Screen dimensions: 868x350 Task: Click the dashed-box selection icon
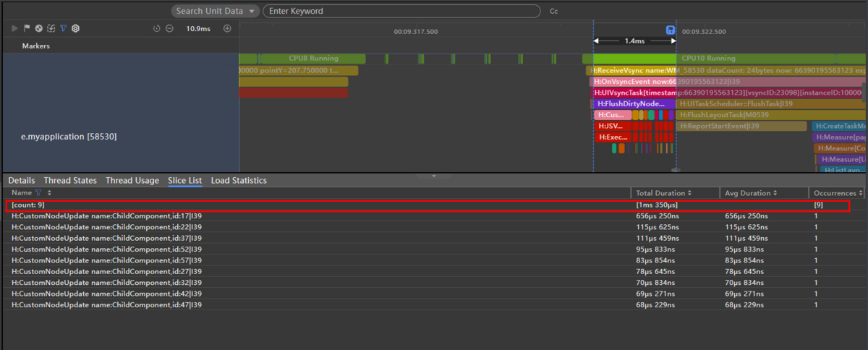[51, 28]
